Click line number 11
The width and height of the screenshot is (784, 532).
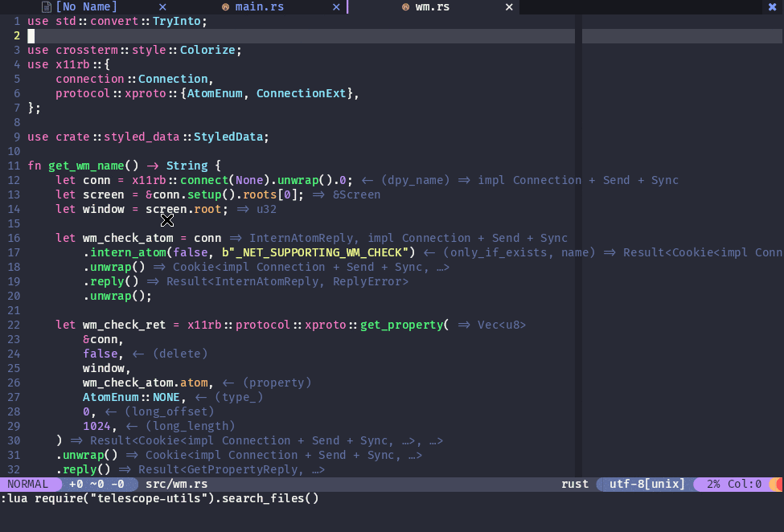click(14, 166)
